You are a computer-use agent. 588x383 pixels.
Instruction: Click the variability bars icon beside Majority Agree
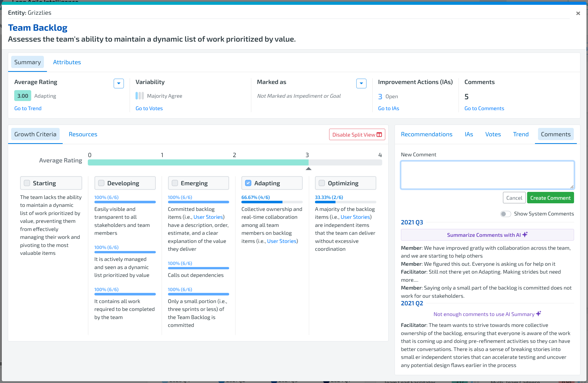coord(140,96)
